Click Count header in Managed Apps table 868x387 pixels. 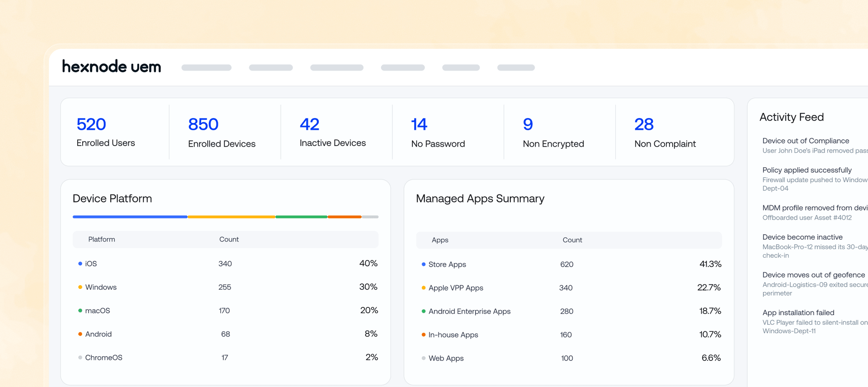click(572, 240)
